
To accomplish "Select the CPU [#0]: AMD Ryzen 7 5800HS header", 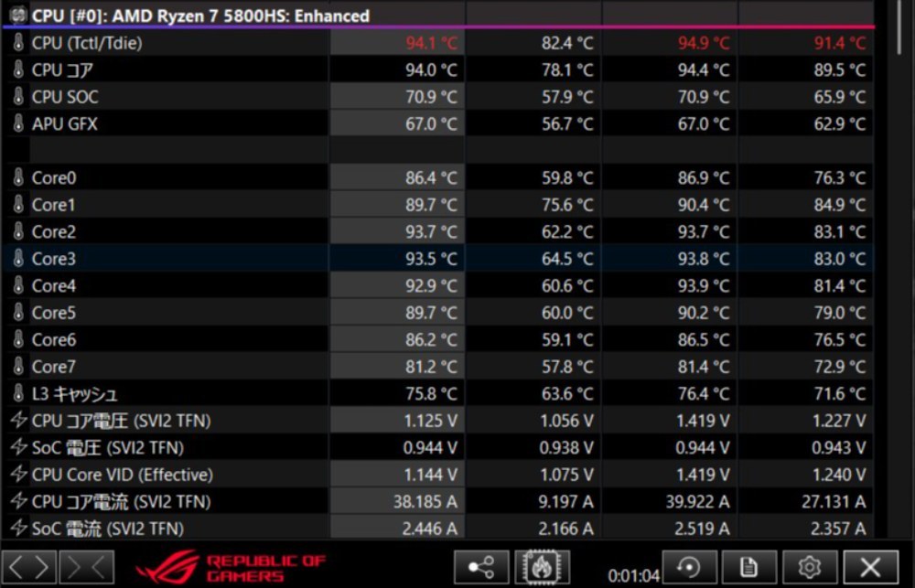I will click(x=200, y=16).
